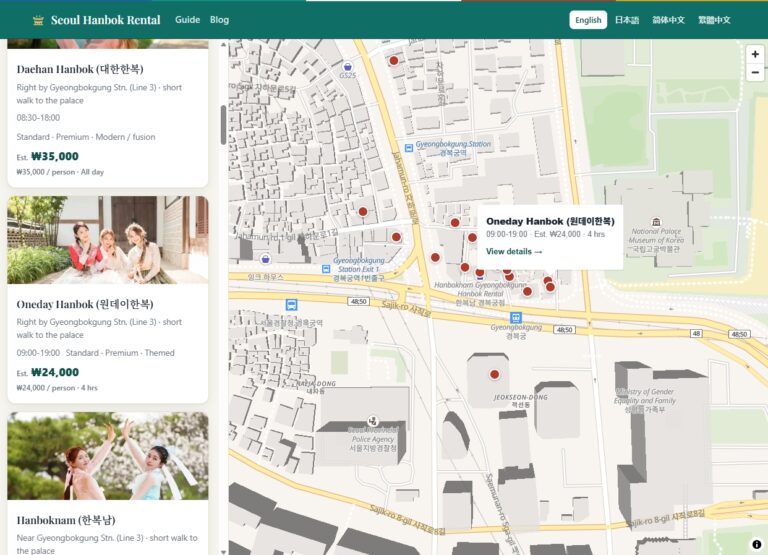
Task: Click store icon near 잉크 하우스
Action: click(x=265, y=259)
